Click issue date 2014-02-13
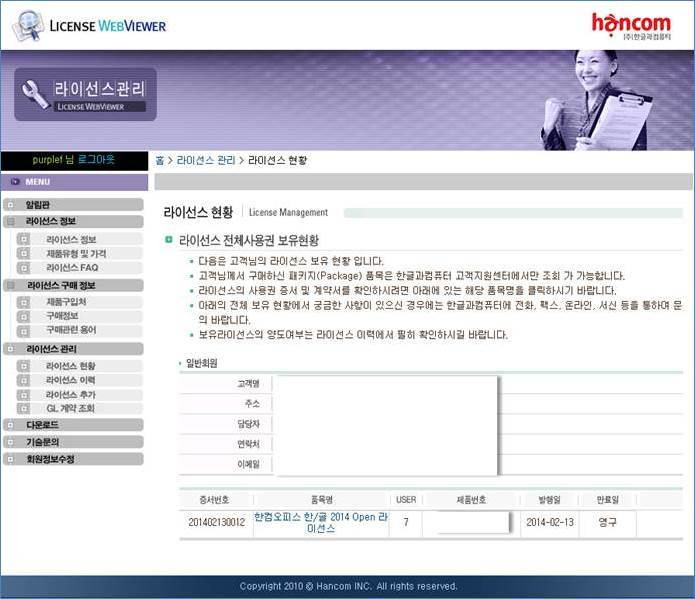Viewport: 695px width, 599px height. click(x=550, y=522)
